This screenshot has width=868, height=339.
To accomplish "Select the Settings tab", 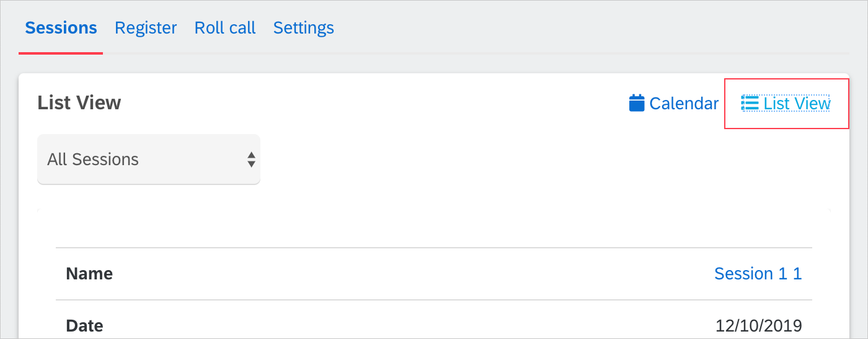I will (304, 28).
